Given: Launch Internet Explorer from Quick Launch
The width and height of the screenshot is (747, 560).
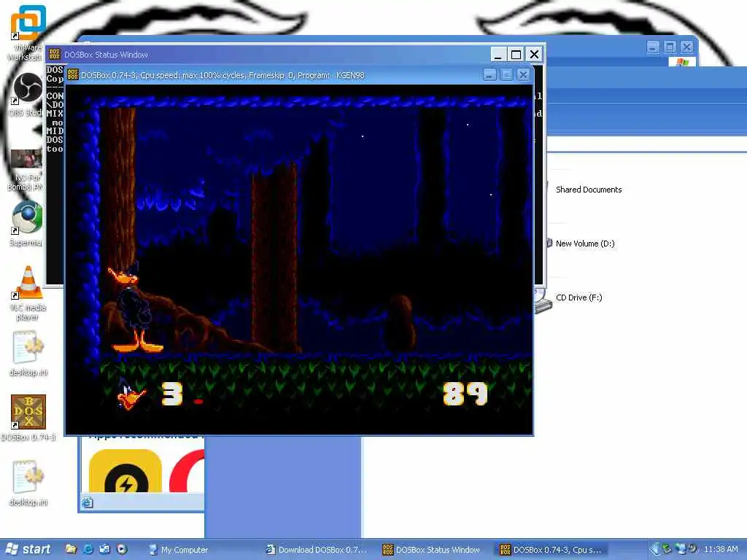Looking at the screenshot, I should (x=88, y=550).
